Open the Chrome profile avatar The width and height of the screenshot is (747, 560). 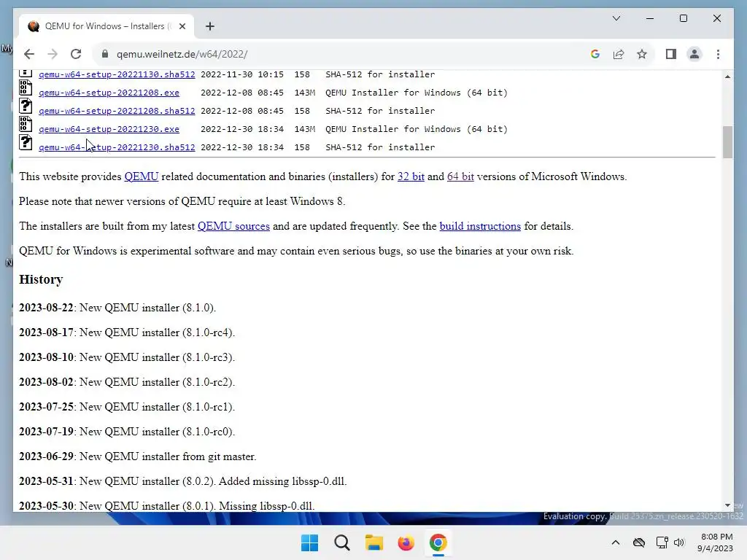(x=694, y=54)
